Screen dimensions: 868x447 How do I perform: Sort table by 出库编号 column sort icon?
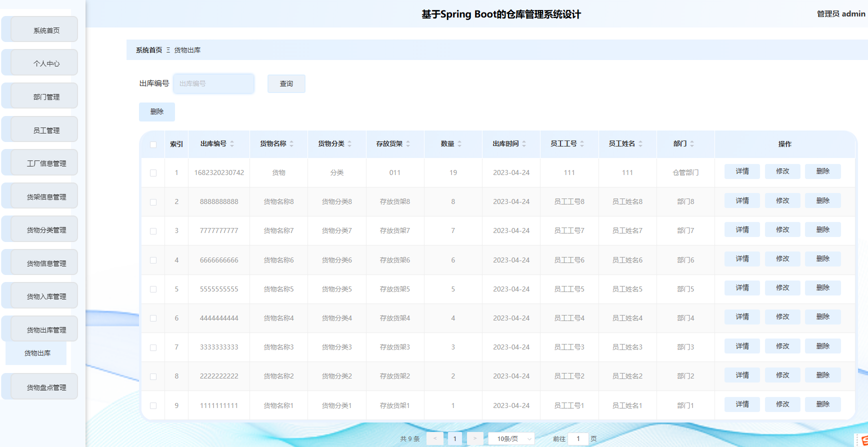coord(232,144)
